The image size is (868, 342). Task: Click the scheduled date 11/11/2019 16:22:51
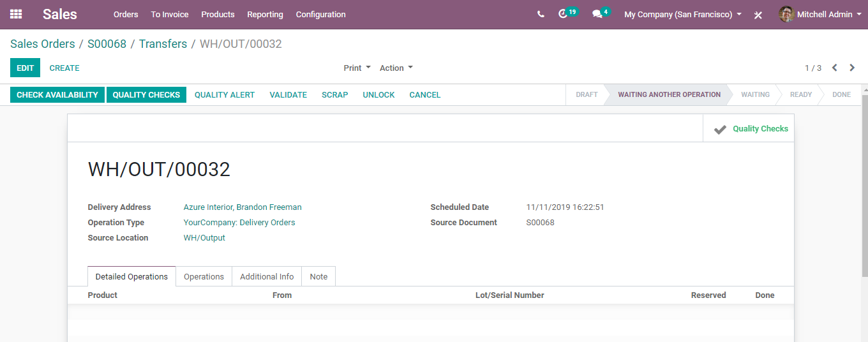click(565, 207)
